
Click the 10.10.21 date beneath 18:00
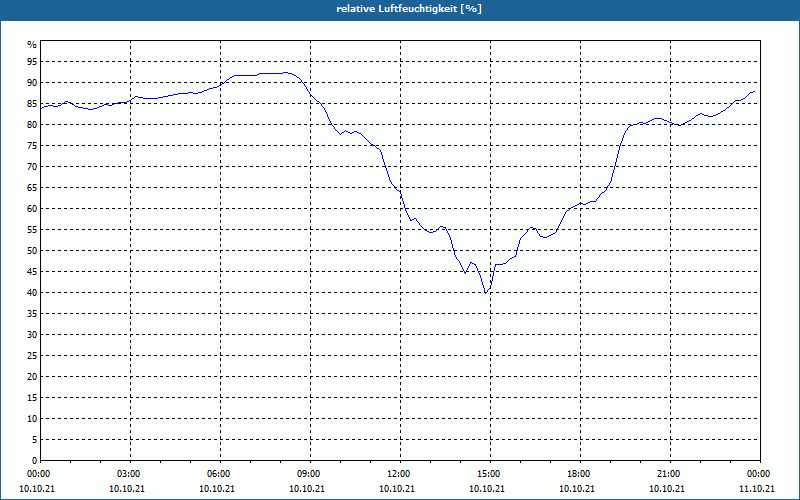pyautogui.click(x=577, y=489)
